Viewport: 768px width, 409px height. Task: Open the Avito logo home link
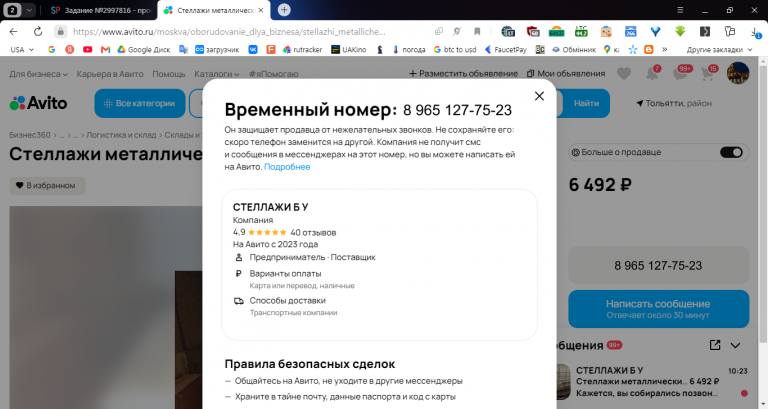click(x=38, y=103)
